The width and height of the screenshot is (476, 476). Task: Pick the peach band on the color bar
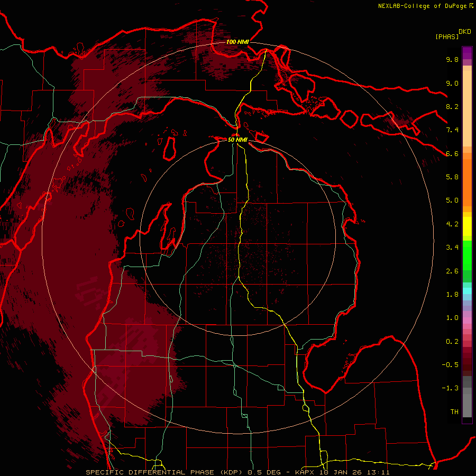tap(467, 106)
